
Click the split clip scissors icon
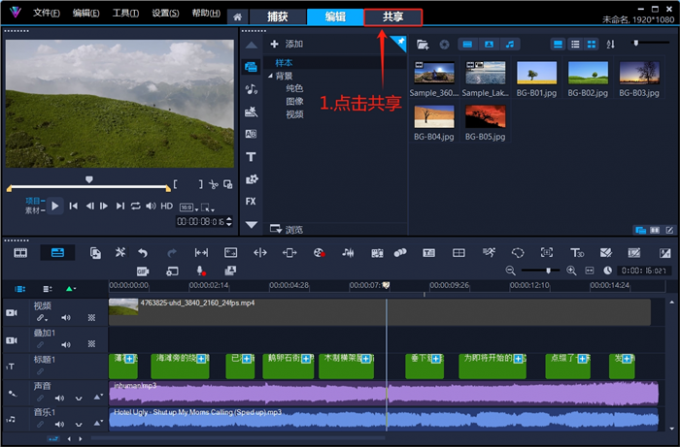[213, 184]
